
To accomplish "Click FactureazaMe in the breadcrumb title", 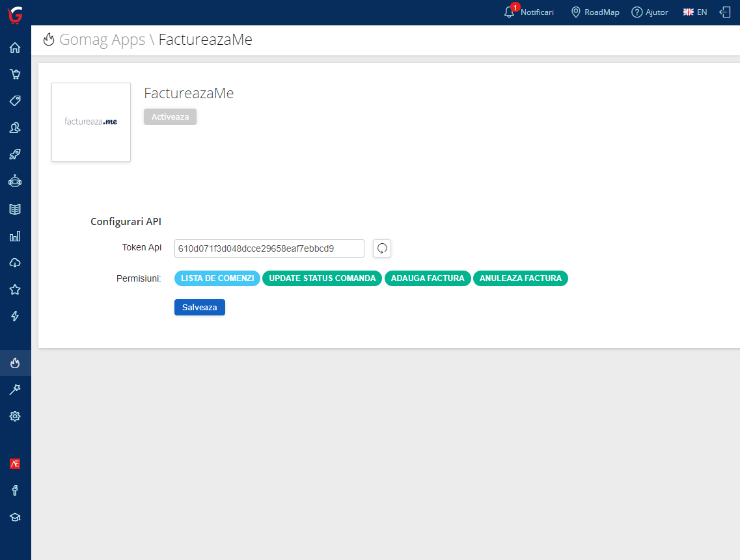I will pos(205,40).
